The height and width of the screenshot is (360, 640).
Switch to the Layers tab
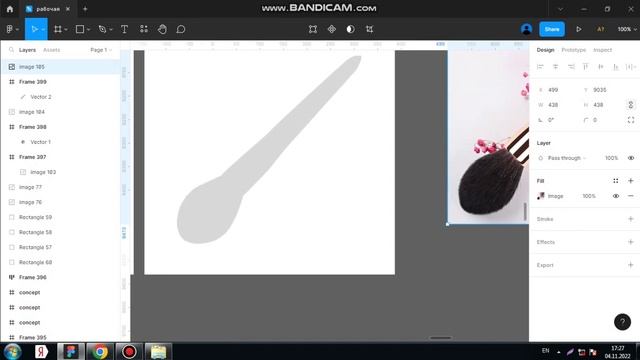pos(27,50)
